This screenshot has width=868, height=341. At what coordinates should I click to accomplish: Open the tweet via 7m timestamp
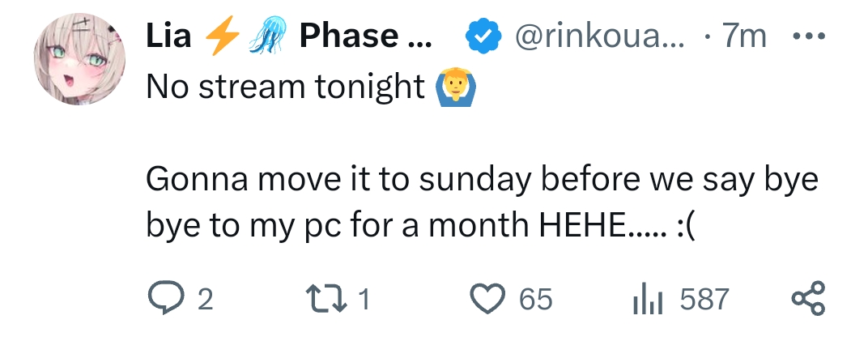pos(745,37)
